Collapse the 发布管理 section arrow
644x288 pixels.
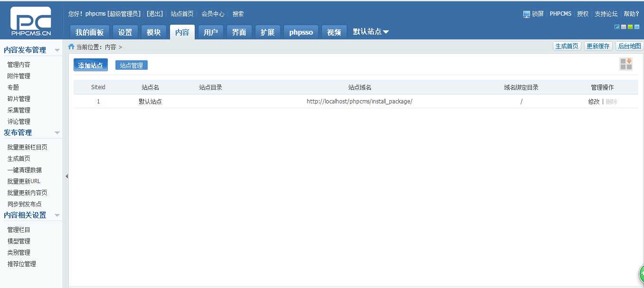(x=57, y=133)
